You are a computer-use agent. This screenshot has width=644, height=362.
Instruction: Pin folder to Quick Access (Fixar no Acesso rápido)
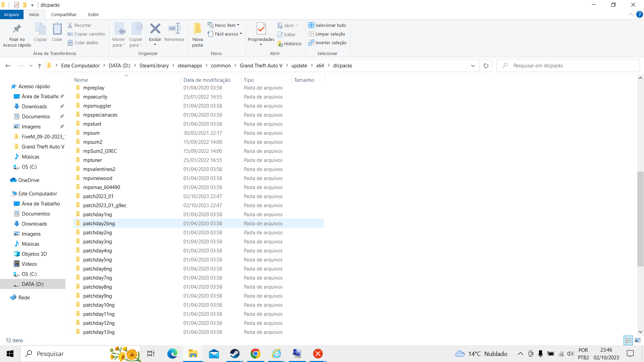[x=17, y=35]
